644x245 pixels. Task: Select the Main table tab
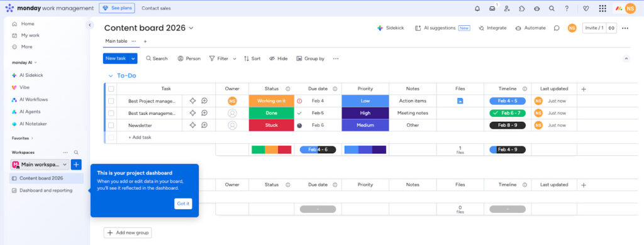click(x=116, y=41)
